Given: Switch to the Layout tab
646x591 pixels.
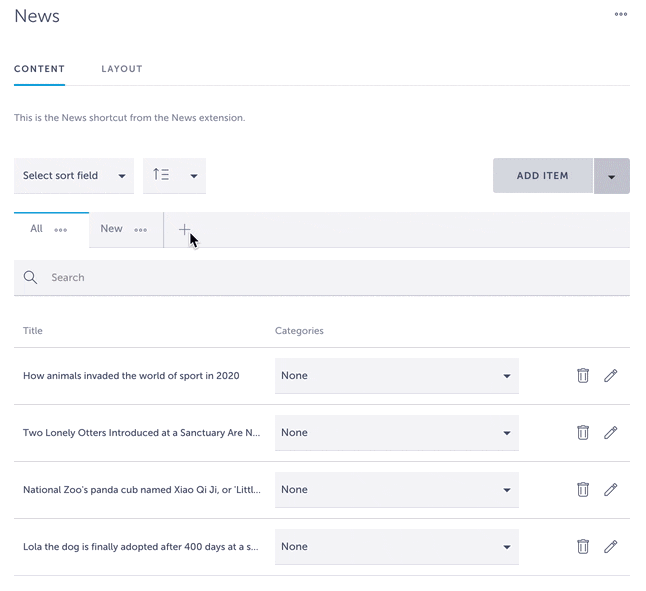Looking at the screenshot, I should click(x=122, y=69).
